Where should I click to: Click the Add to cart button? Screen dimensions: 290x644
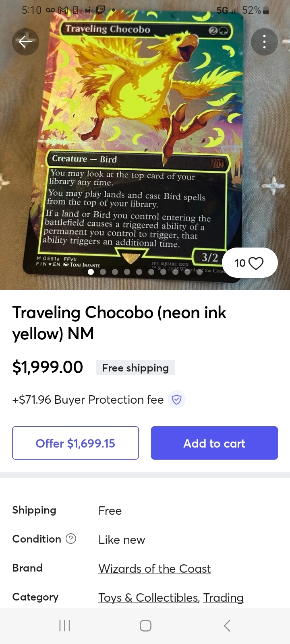click(x=214, y=443)
